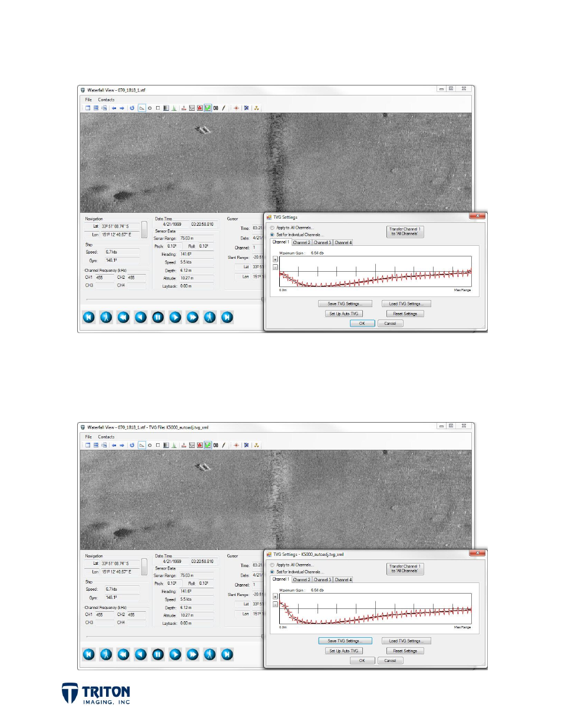This screenshot has width=562, height=728.
Task: Click the blue X-flag icon in upper toolbar
Action: click(246, 108)
